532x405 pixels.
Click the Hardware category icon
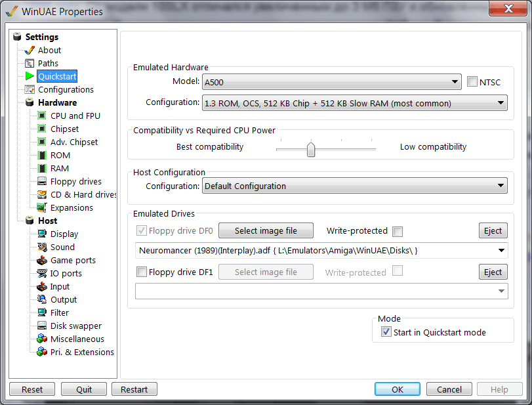pos(30,102)
